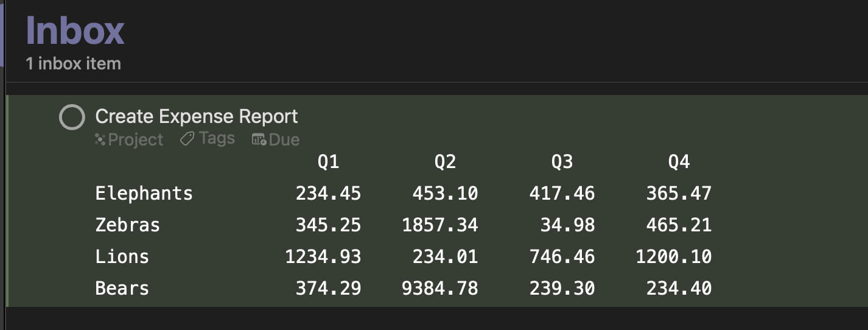Add tags using the Tags field
The image size is (868, 330).
point(208,139)
